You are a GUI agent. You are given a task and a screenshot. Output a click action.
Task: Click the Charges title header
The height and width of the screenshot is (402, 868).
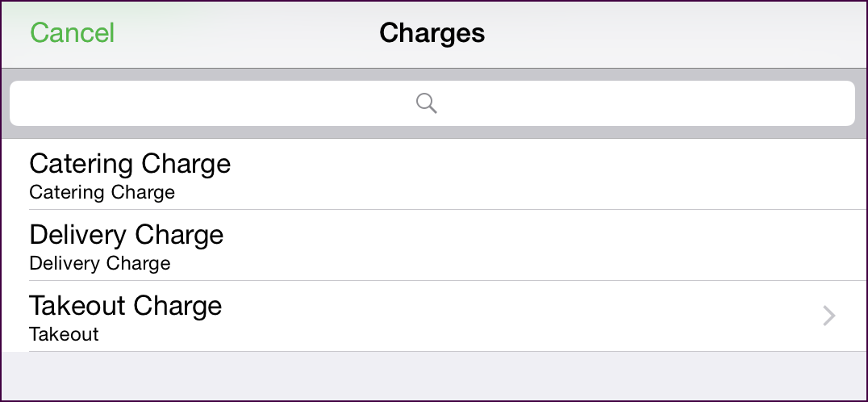pyautogui.click(x=432, y=32)
